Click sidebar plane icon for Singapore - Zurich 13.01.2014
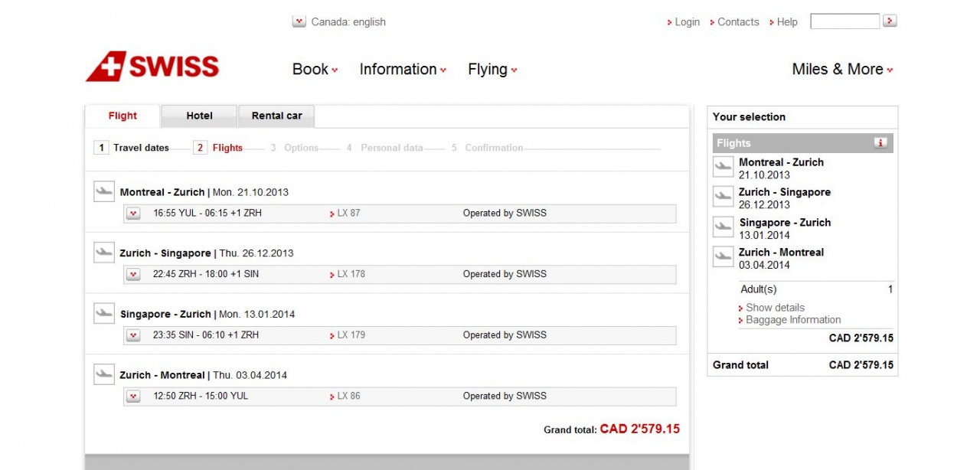This screenshot has height=470, width=980. click(x=723, y=227)
